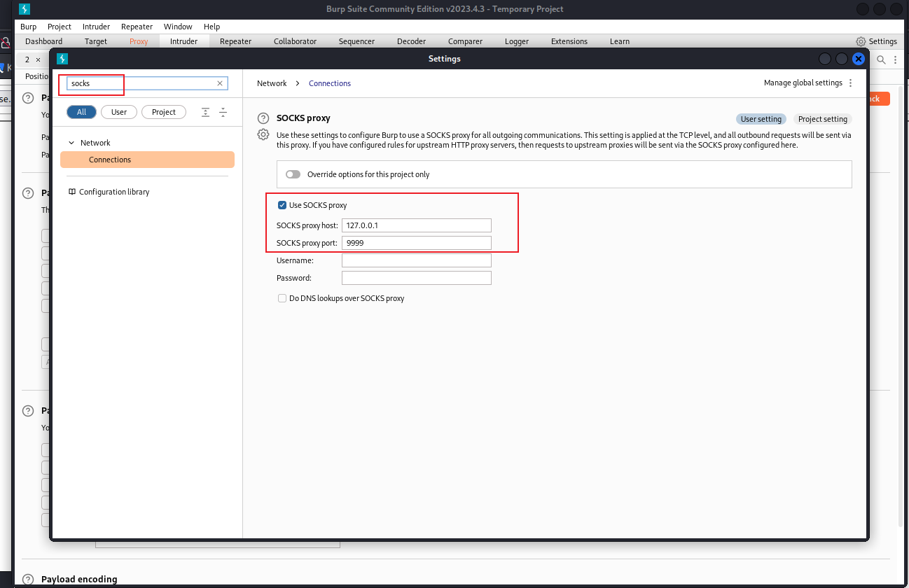This screenshot has height=588, width=909.
Task: Switch to the Logger tab
Action: click(x=517, y=41)
